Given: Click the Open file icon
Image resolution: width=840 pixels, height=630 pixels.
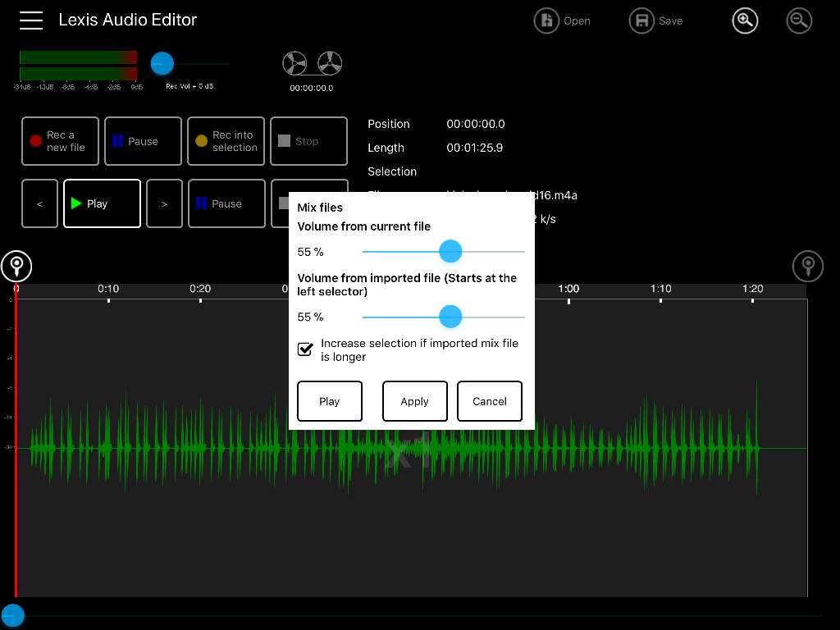Looking at the screenshot, I should [x=546, y=21].
